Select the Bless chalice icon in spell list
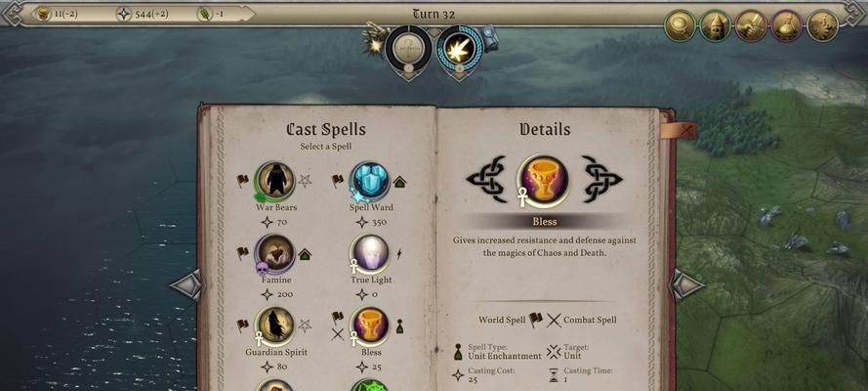The image size is (868, 391). click(x=370, y=326)
